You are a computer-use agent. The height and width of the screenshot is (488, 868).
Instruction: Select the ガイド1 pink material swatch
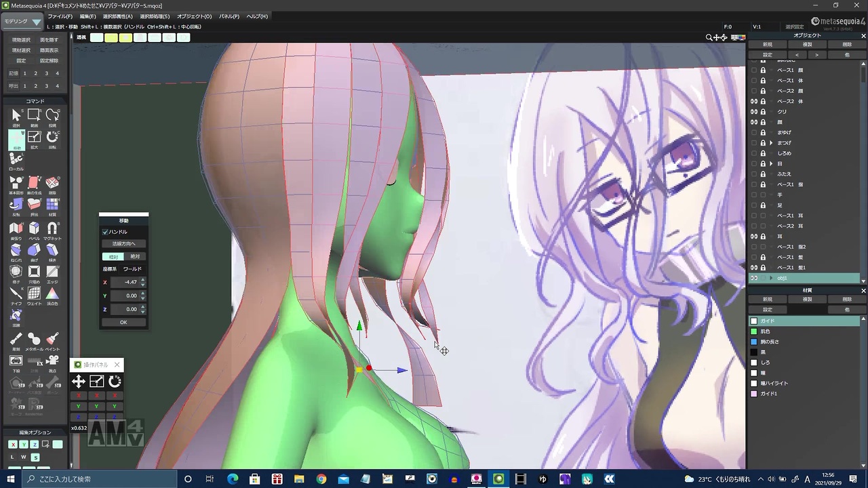(753, 394)
